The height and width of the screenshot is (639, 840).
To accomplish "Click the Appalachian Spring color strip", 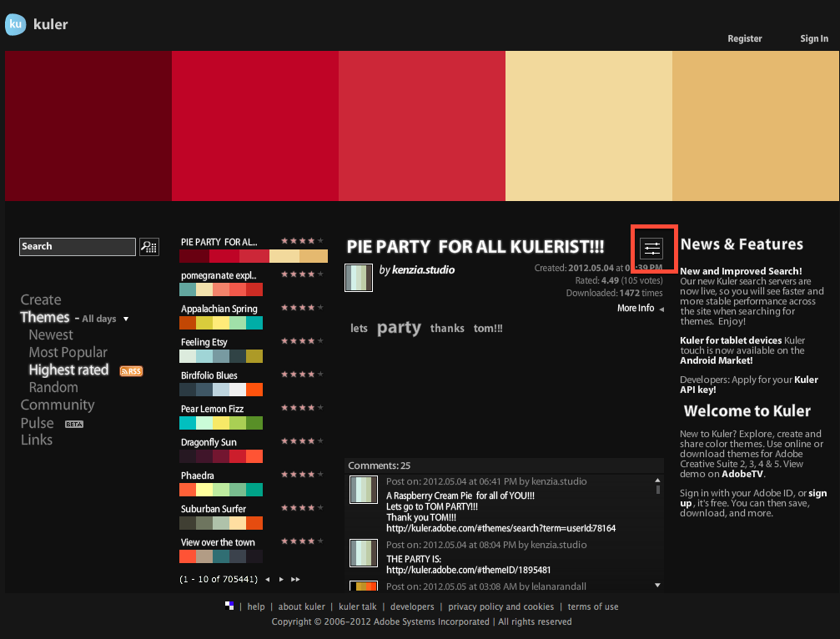I will [221, 323].
